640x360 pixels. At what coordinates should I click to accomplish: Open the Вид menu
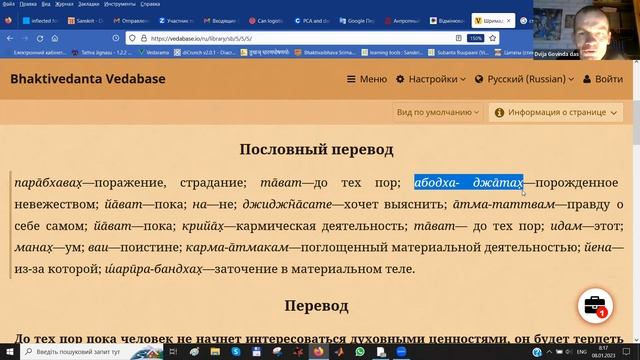pyautogui.click(x=46, y=4)
